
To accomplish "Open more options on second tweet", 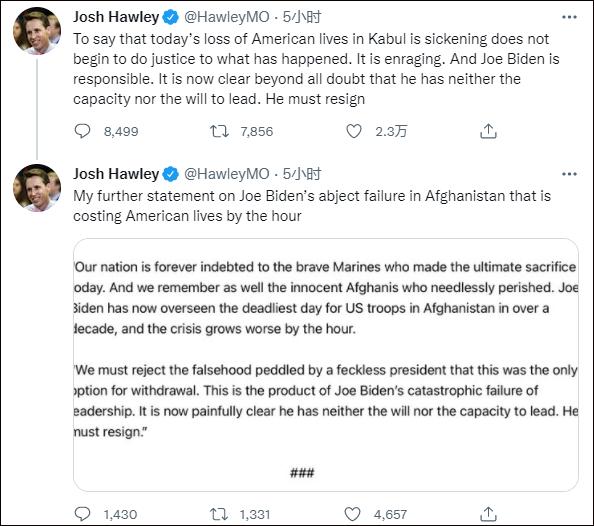I will (569, 174).
